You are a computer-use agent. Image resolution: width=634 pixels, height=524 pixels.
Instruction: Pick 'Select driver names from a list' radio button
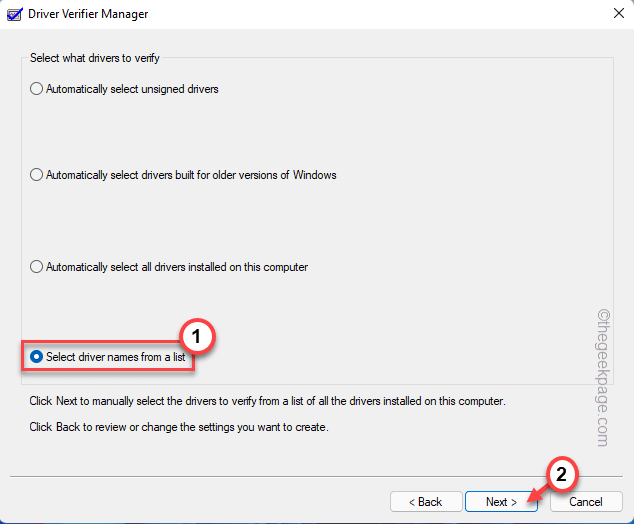pos(37,356)
